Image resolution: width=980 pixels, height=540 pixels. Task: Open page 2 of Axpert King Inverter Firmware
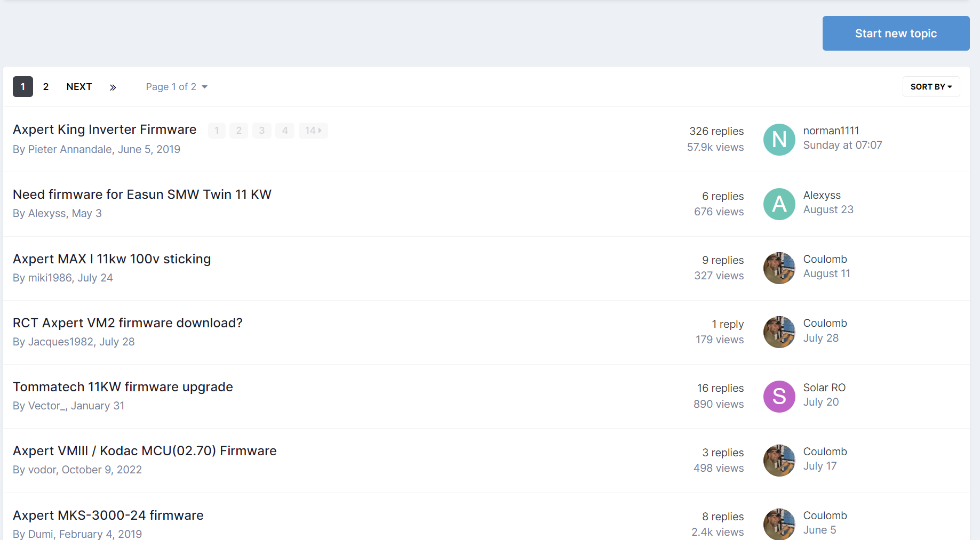tap(239, 131)
